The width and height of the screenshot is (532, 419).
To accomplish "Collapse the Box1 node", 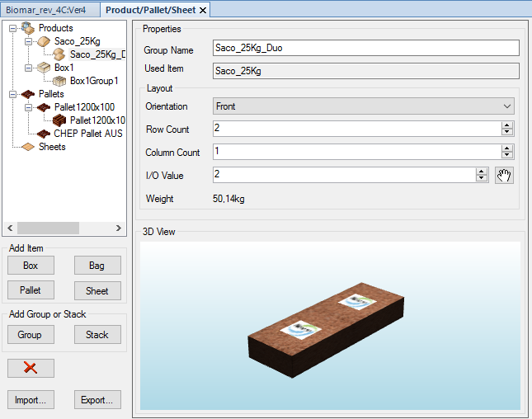I will coord(28,68).
